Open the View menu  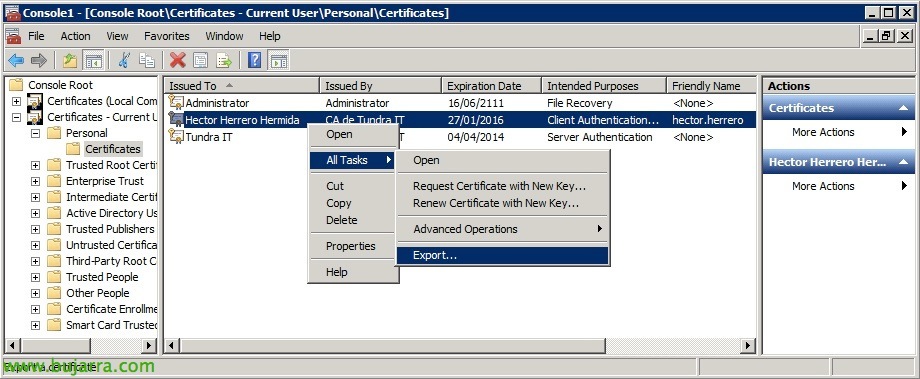click(117, 36)
